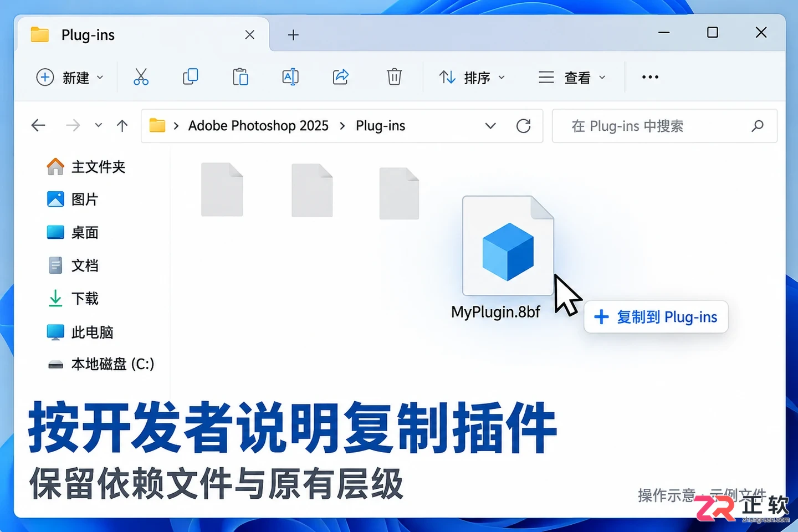Add a new tab with plus
Image resolution: width=798 pixels, height=532 pixels.
[293, 35]
